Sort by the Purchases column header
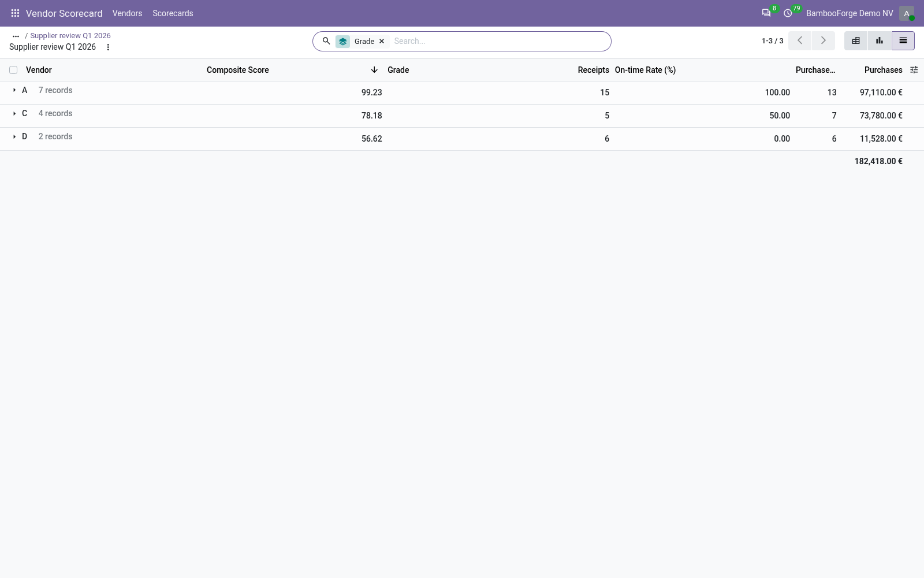Screen dimensions: 924x578 883,70
